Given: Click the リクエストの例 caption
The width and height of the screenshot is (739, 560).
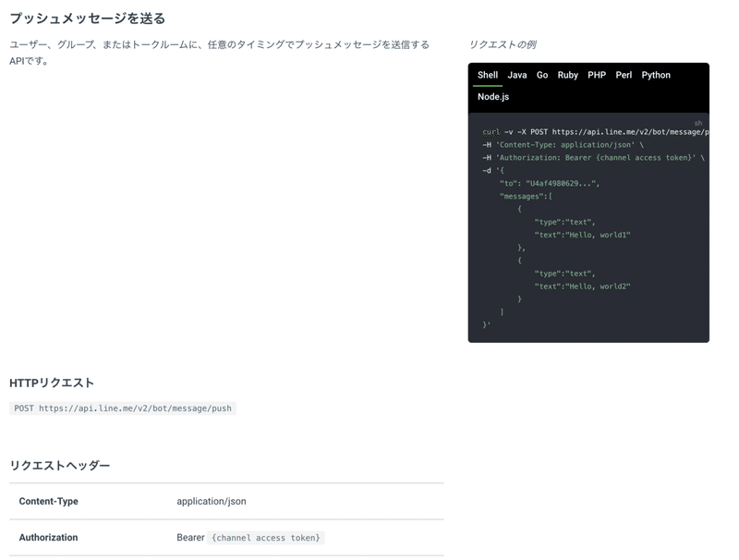Looking at the screenshot, I should (503, 44).
